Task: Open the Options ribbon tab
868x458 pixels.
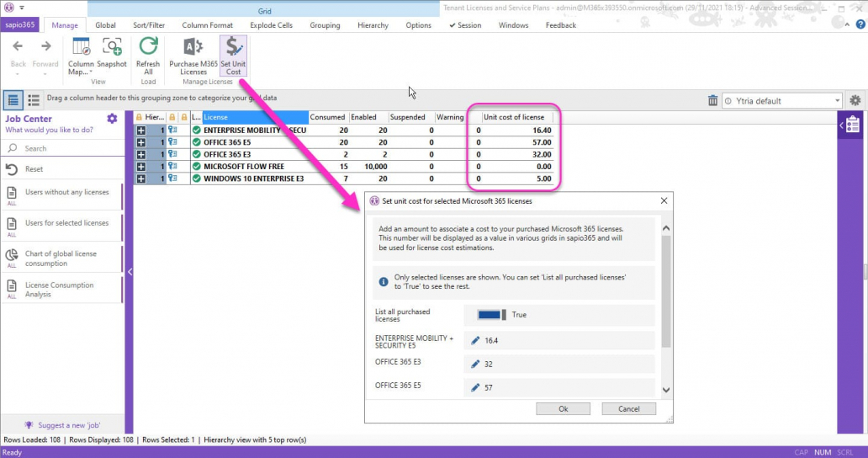Action: pos(419,25)
